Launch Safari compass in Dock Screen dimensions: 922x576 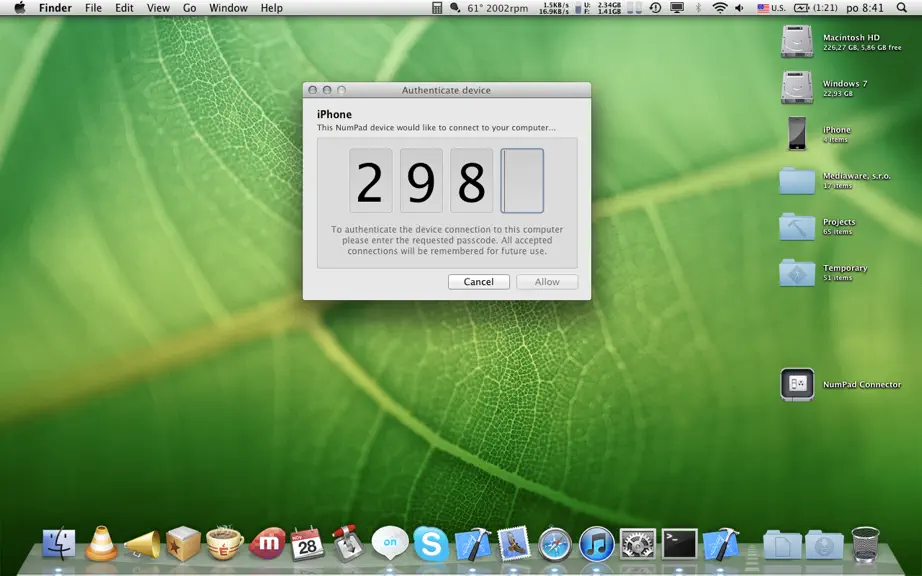coord(555,544)
